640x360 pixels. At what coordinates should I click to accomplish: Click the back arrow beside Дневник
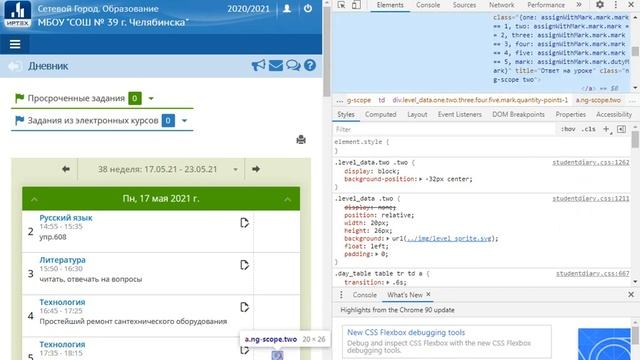point(15,66)
